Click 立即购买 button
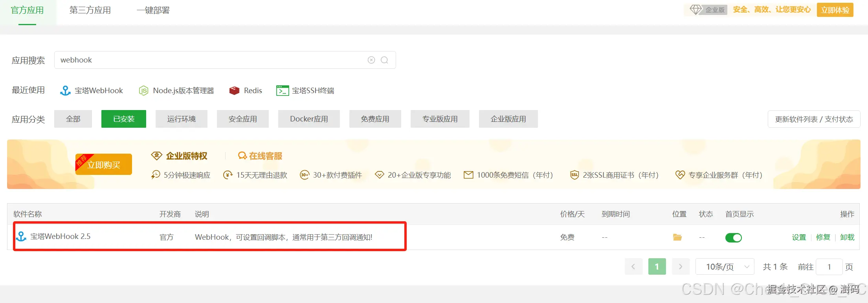 [104, 165]
